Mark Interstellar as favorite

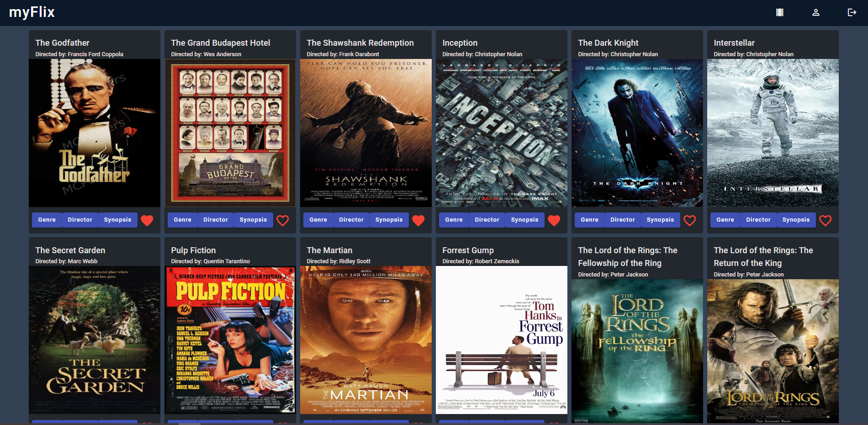coord(826,220)
